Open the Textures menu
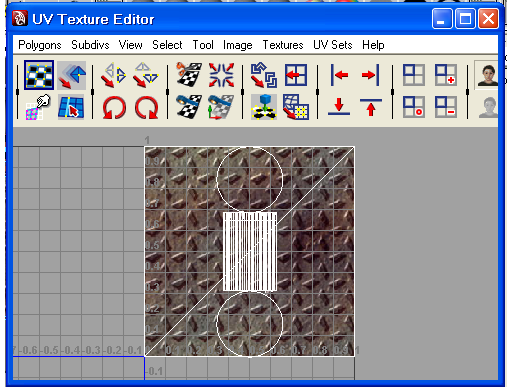The width and height of the screenshot is (512, 387). point(283,45)
